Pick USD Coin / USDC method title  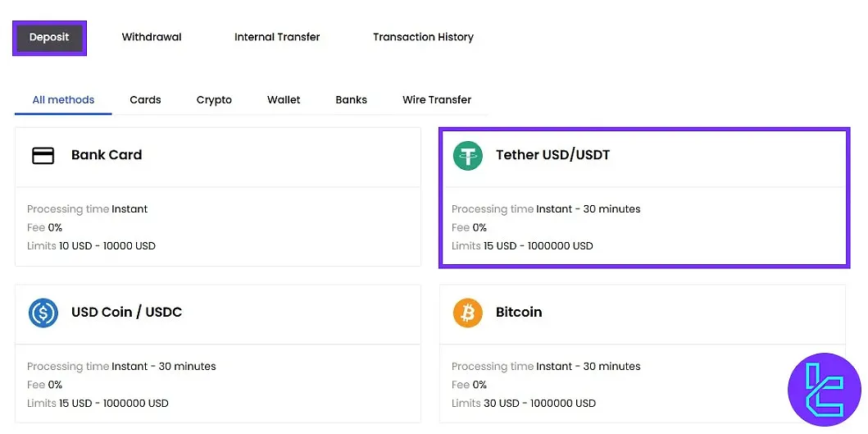pyautogui.click(x=126, y=313)
